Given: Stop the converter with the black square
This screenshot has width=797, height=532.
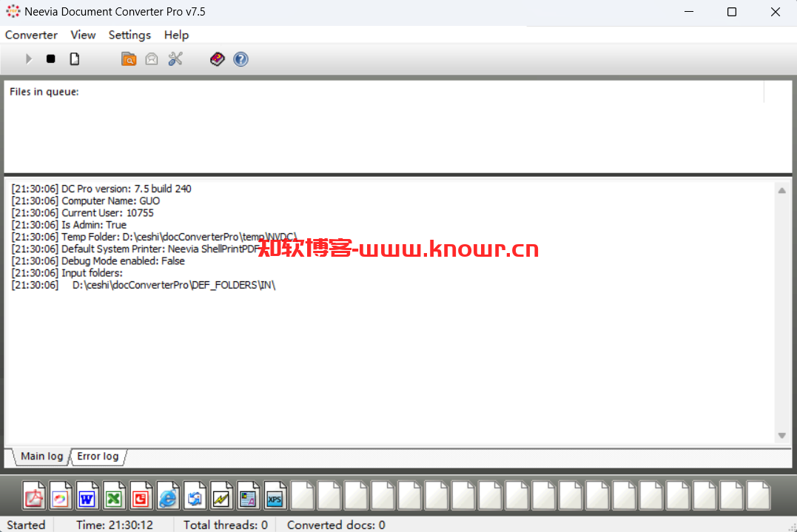Looking at the screenshot, I should pyautogui.click(x=51, y=59).
